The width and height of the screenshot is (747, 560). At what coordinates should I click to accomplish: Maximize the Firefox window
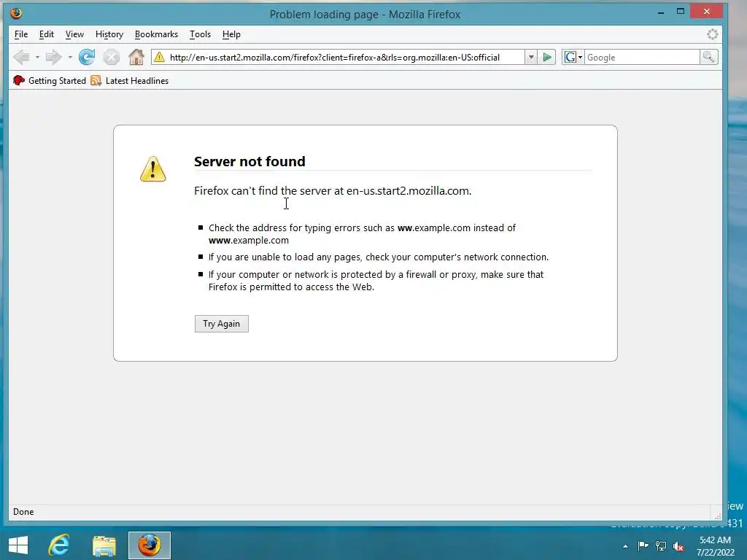click(x=681, y=12)
